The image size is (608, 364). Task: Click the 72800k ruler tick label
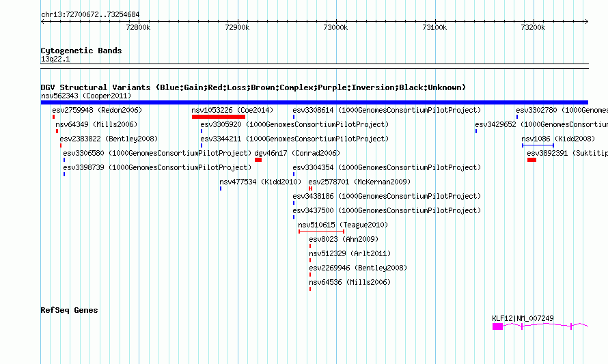(138, 27)
